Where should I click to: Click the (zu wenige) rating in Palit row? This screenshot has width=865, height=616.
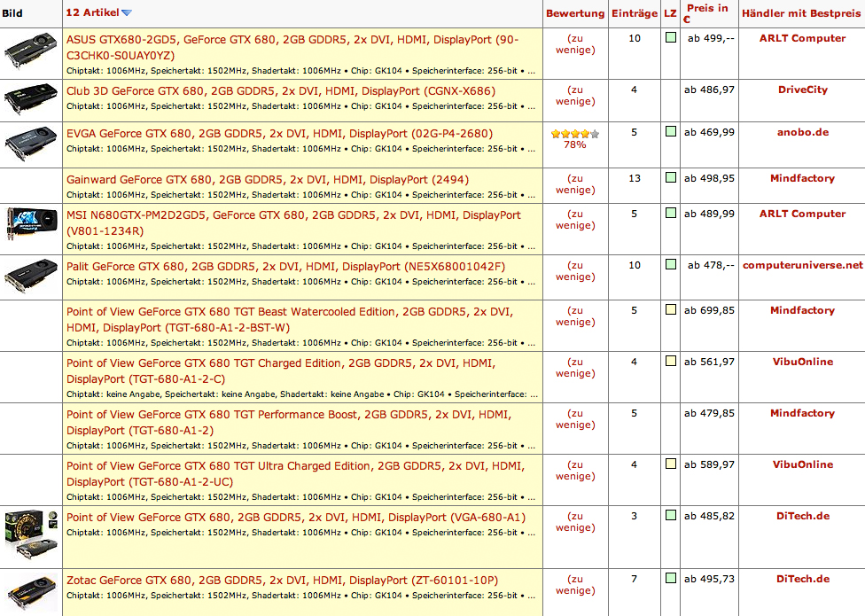click(x=575, y=271)
